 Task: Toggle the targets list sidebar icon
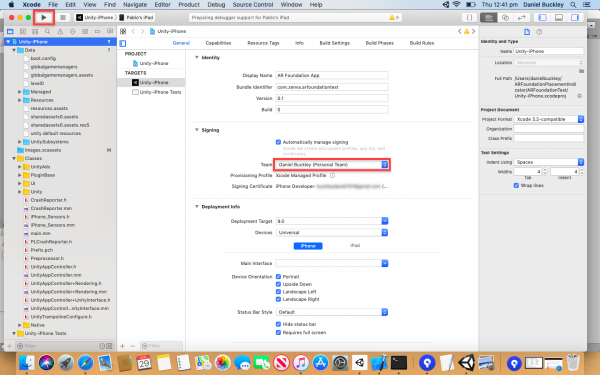click(x=123, y=43)
